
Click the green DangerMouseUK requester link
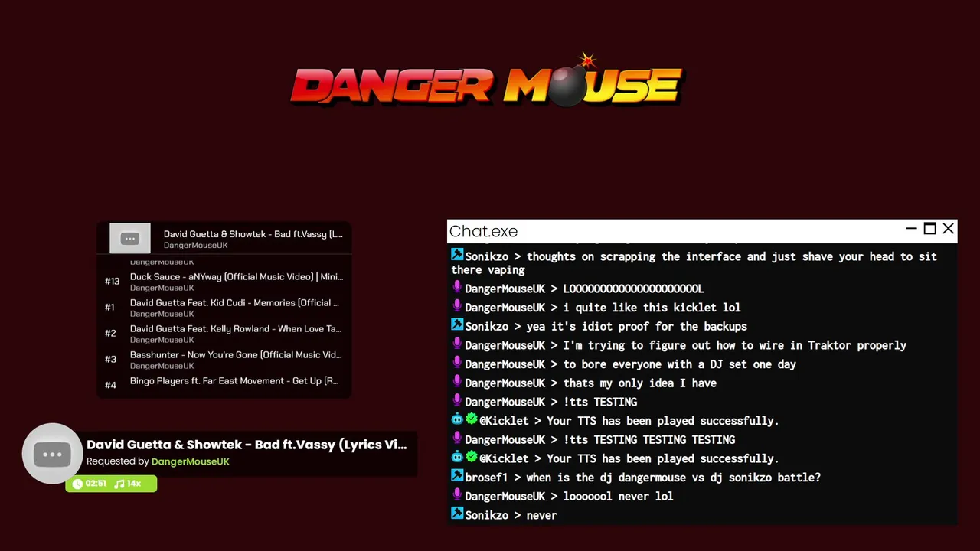[191, 461]
